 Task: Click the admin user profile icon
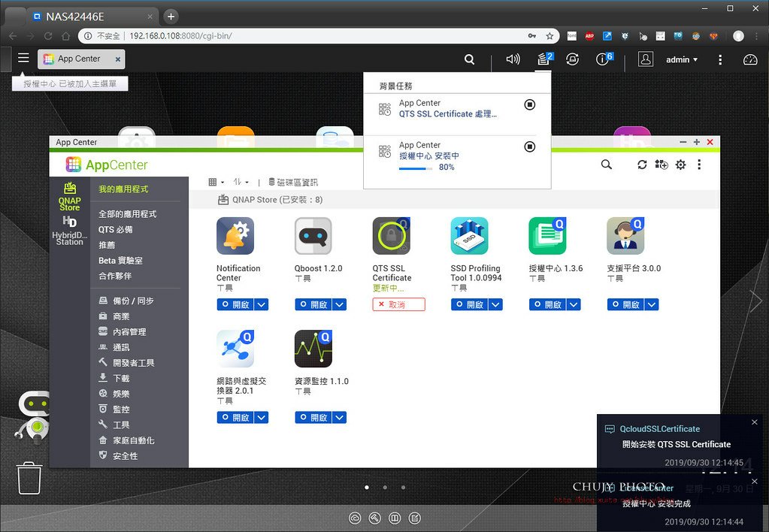click(x=646, y=59)
